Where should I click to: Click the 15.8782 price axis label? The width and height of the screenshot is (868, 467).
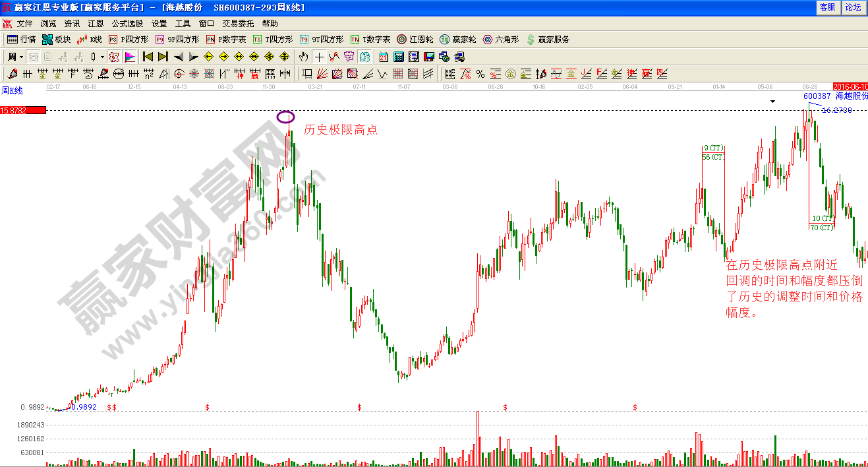point(23,110)
